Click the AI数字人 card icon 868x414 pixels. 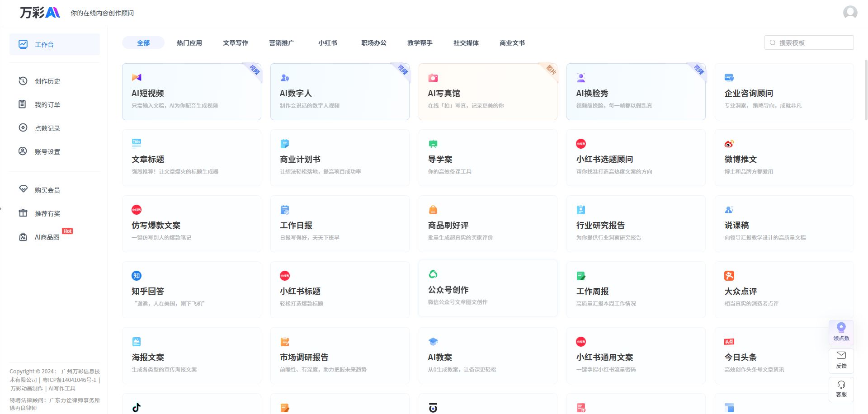[285, 78]
